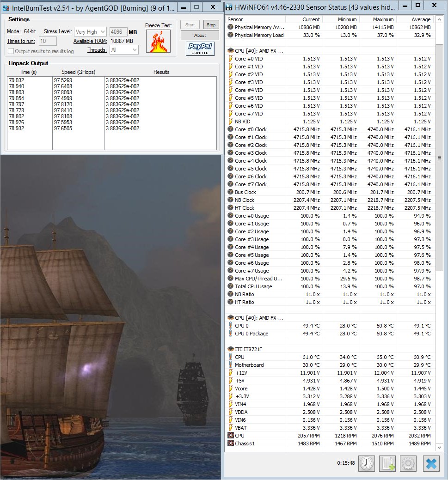Click HWiNFO scrollbar down arrow
Screen dimensions: 448x480
tap(439, 447)
